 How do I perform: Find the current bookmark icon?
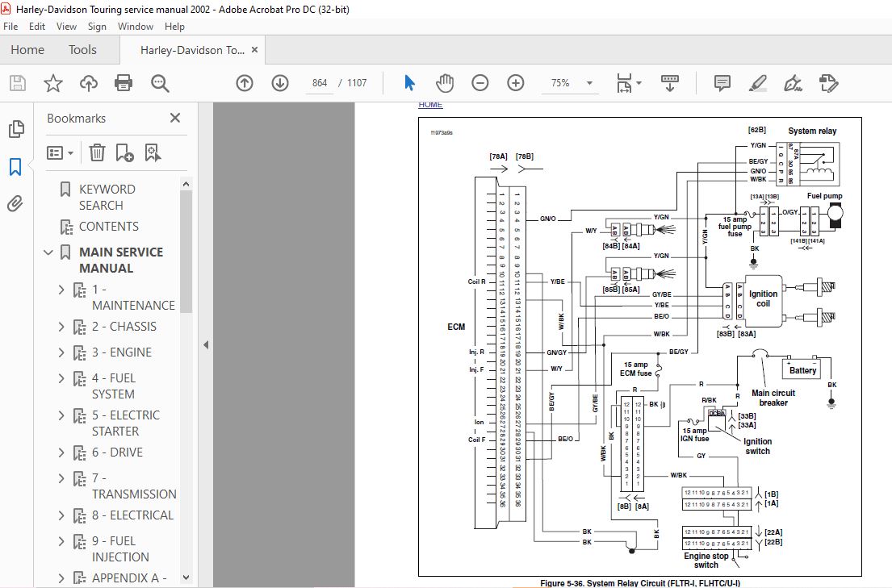(153, 152)
